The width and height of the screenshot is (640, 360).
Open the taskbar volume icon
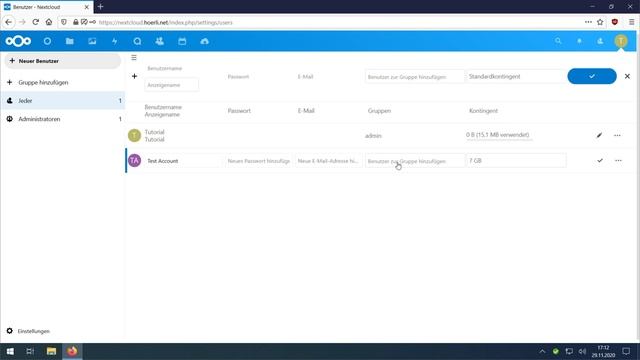click(582, 351)
